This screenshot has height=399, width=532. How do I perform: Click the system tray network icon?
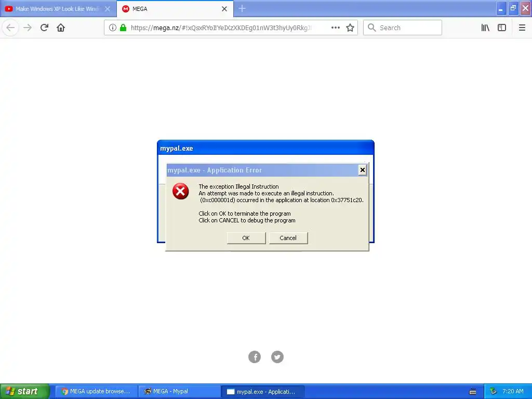tap(493, 392)
